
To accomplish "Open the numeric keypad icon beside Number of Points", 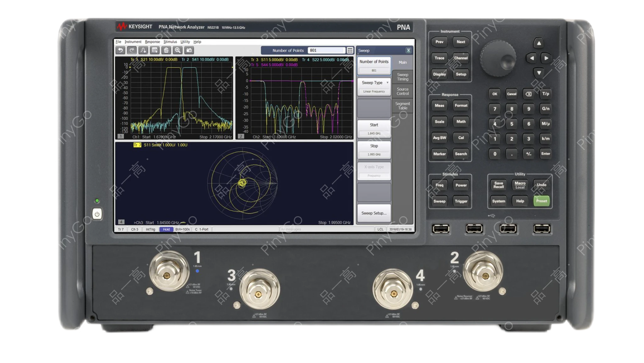I will tap(350, 50).
